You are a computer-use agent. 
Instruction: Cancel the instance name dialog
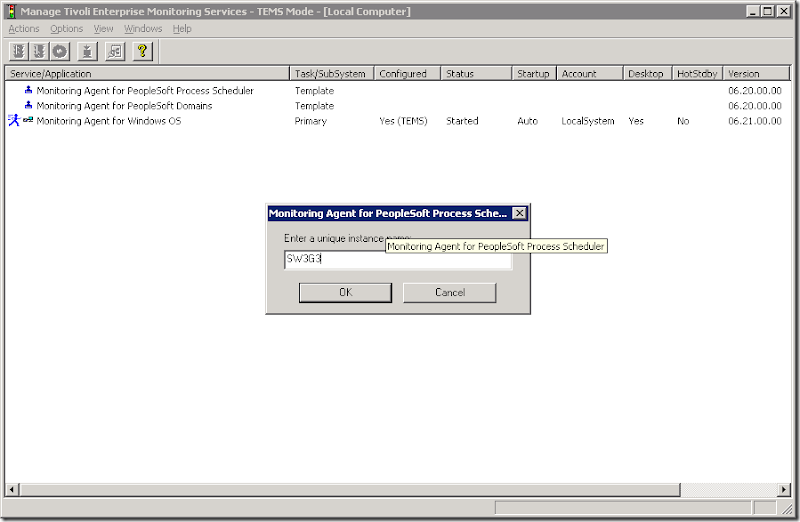point(449,292)
